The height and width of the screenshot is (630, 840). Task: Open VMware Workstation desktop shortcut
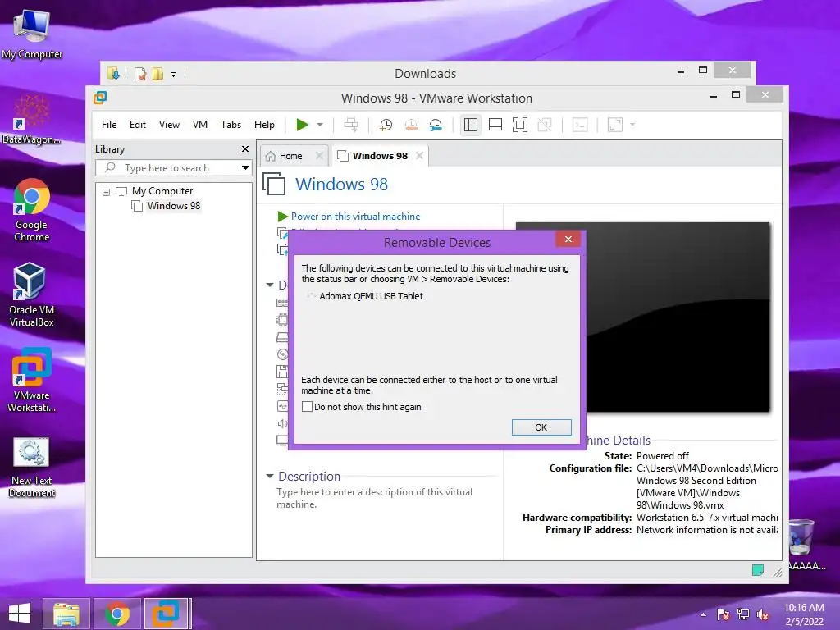click(x=32, y=381)
